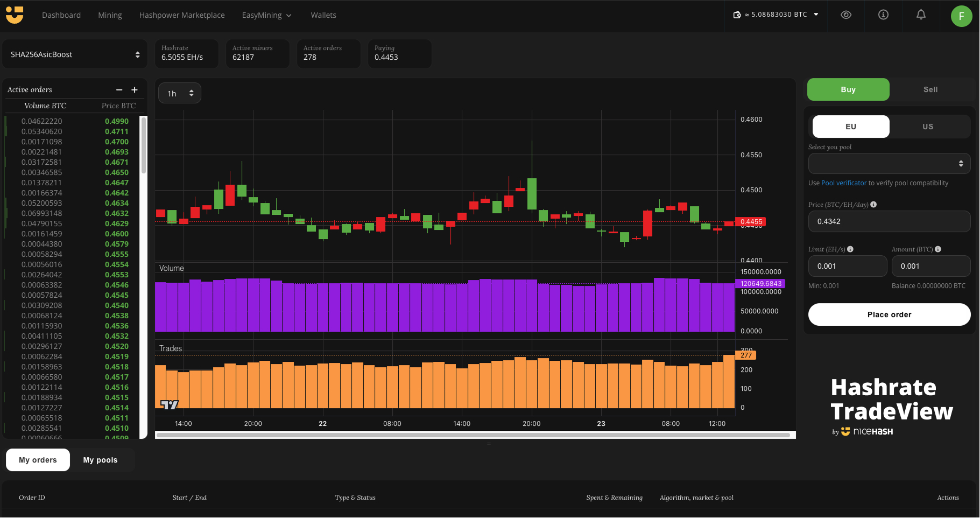Toggle balance visibility eye icon
The height and width of the screenshot is (518, 980).
pos(846,15)
